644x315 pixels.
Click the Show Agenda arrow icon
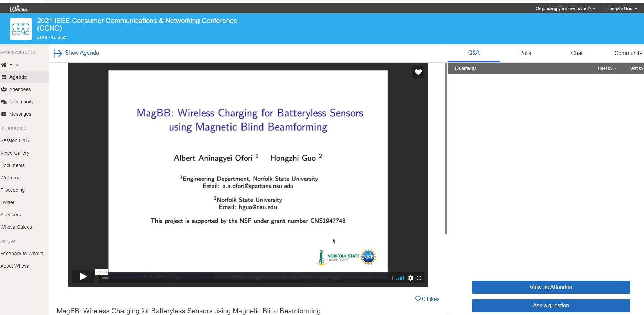coord(57,53)
